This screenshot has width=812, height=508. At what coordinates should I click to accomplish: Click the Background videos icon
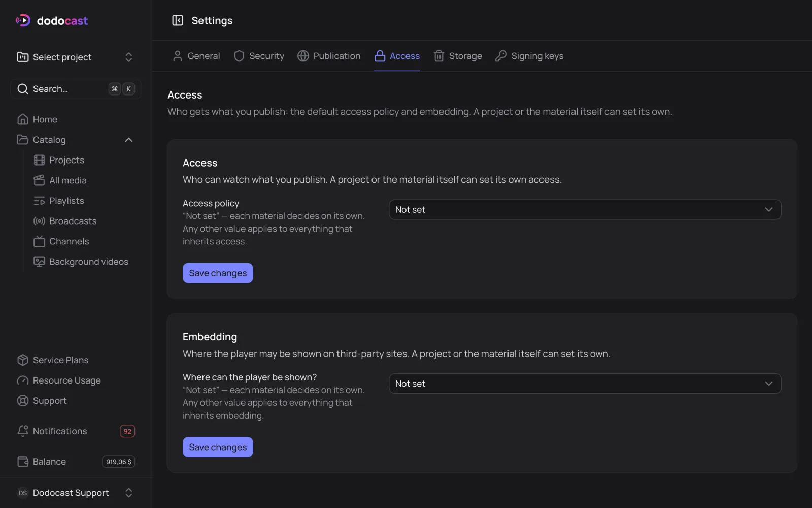[39, 262]
